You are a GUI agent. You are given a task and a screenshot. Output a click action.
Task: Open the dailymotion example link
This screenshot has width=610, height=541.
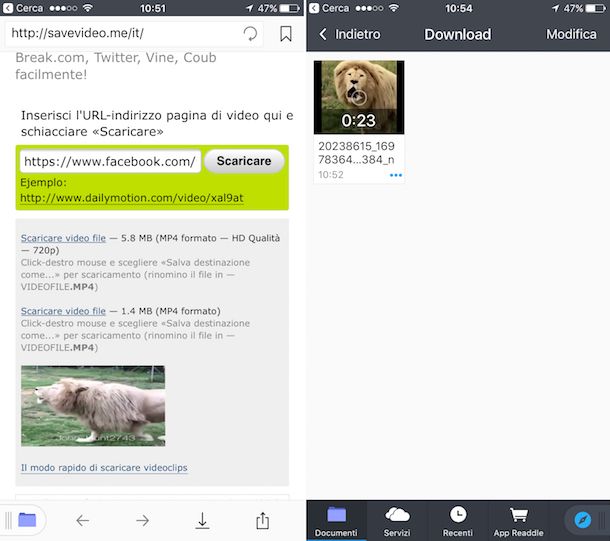(132, 198)
